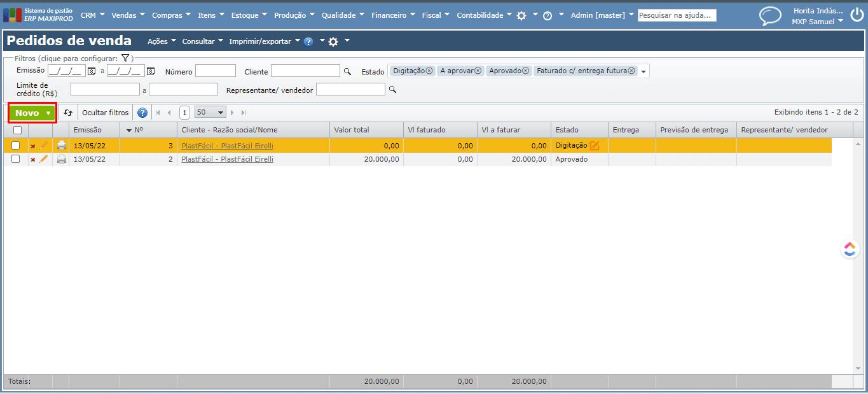868x394 pixels.
Task: Go to the first page of results
Action: coord(157,113)
